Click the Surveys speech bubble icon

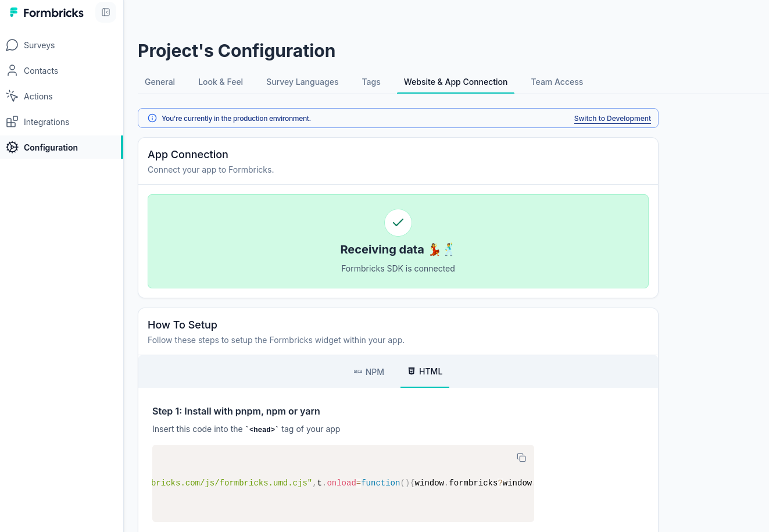tap(12, 45)
